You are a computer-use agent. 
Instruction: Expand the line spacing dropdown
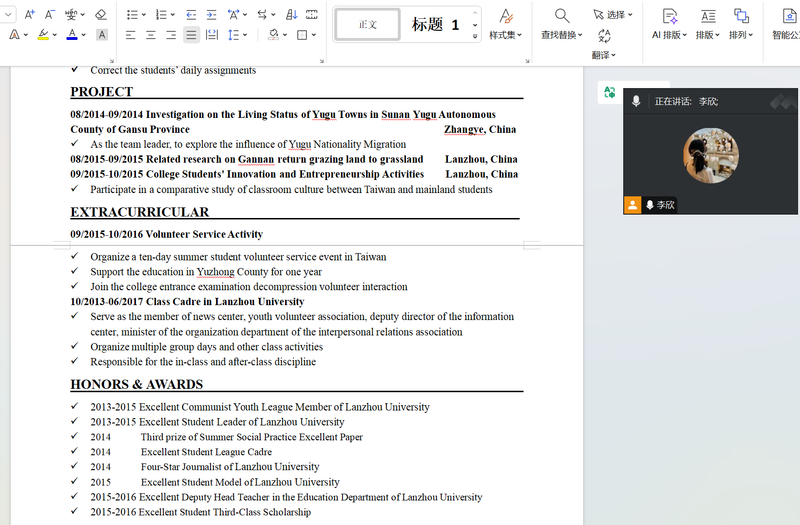pyautogui.click(x=246, y=35)
